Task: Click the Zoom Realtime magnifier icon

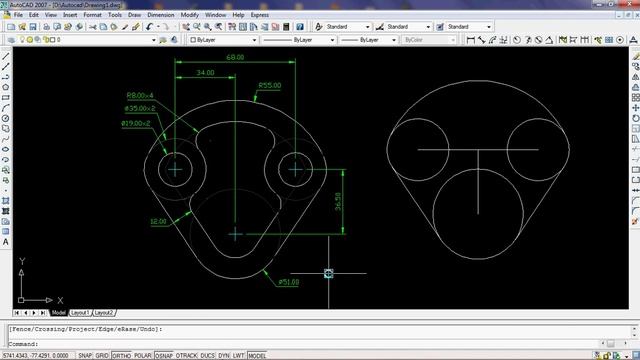Action: (197, 27)
